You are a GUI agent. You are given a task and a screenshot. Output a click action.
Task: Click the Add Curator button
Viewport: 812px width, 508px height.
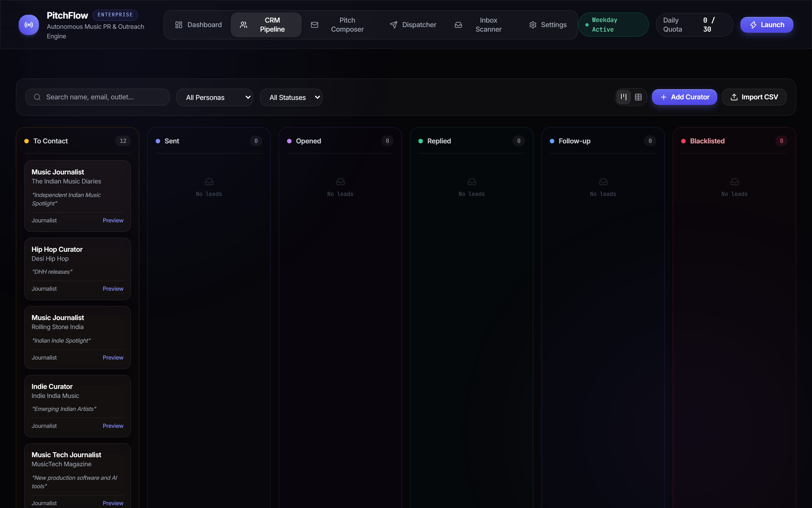(685, 97)
